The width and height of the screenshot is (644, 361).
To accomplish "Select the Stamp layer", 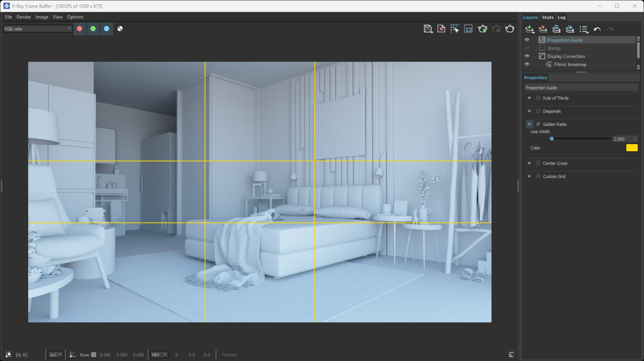I will click(586, 48).
